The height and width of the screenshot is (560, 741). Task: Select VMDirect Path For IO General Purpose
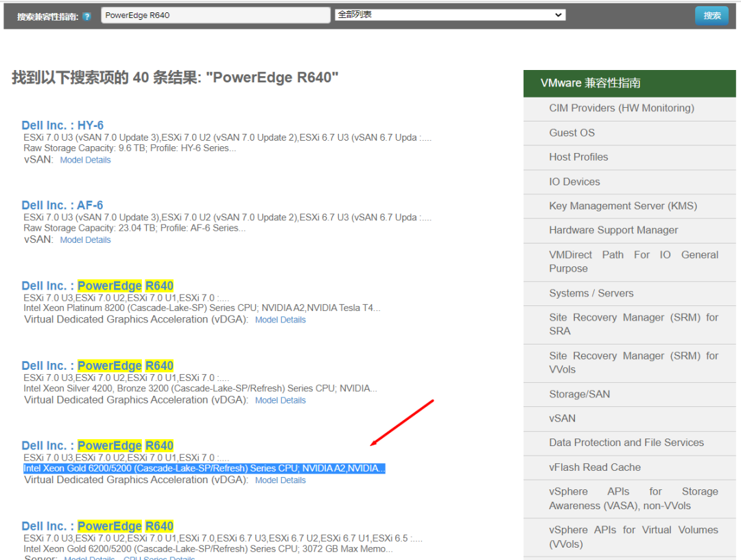pos(629,261)
